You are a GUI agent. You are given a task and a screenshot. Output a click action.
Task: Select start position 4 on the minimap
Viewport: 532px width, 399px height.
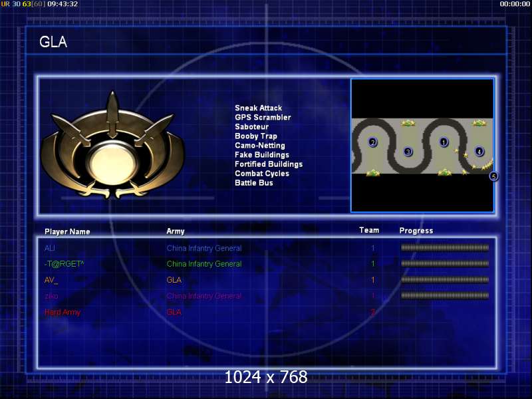point(479,152)
